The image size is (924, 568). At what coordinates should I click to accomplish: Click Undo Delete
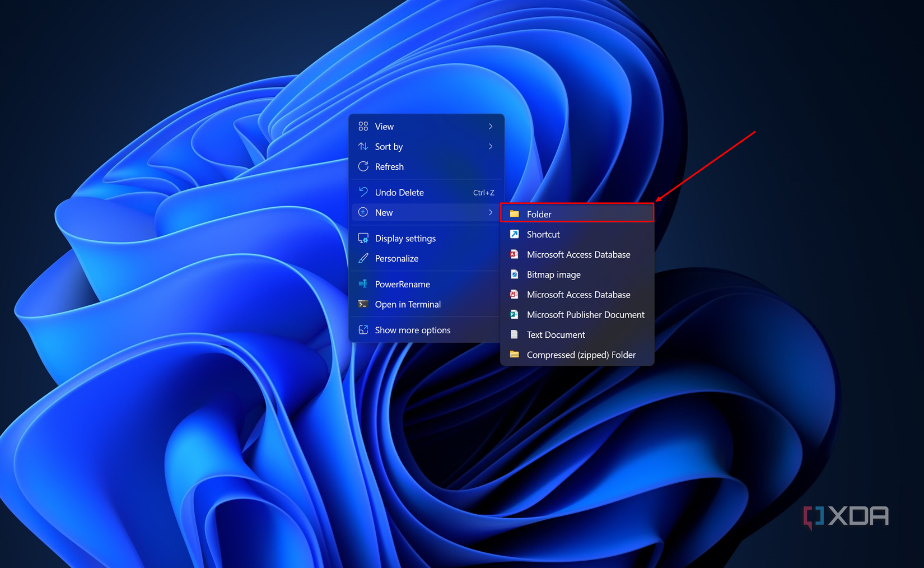[398, 192]
